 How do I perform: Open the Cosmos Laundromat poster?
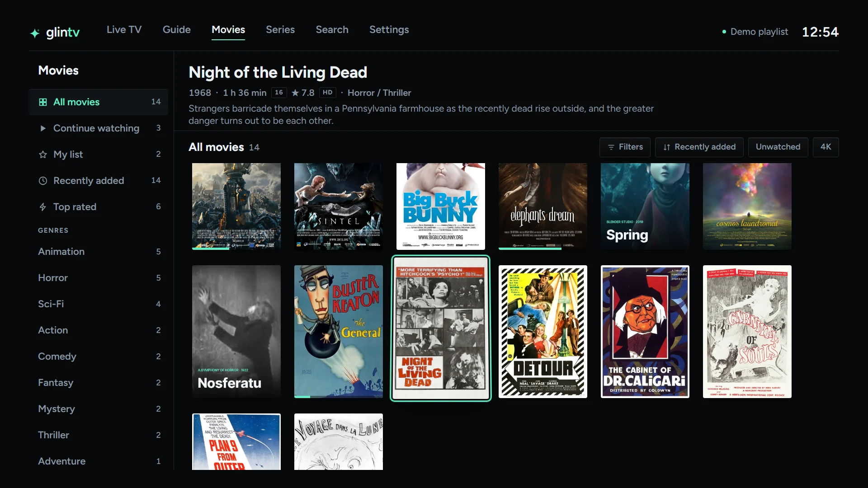747,206
